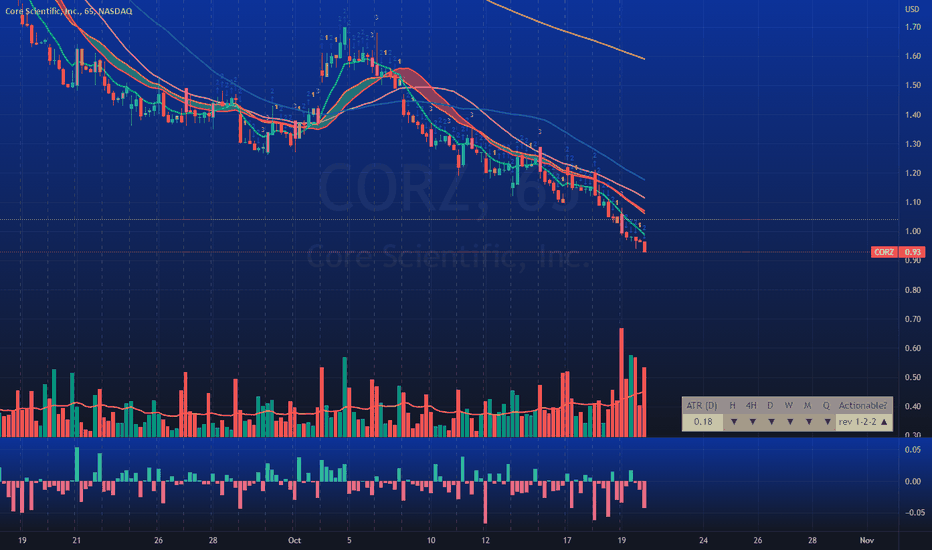The image size is (932, 550).
Task: Click the Actionable? header cell
Action: point(862,406)
